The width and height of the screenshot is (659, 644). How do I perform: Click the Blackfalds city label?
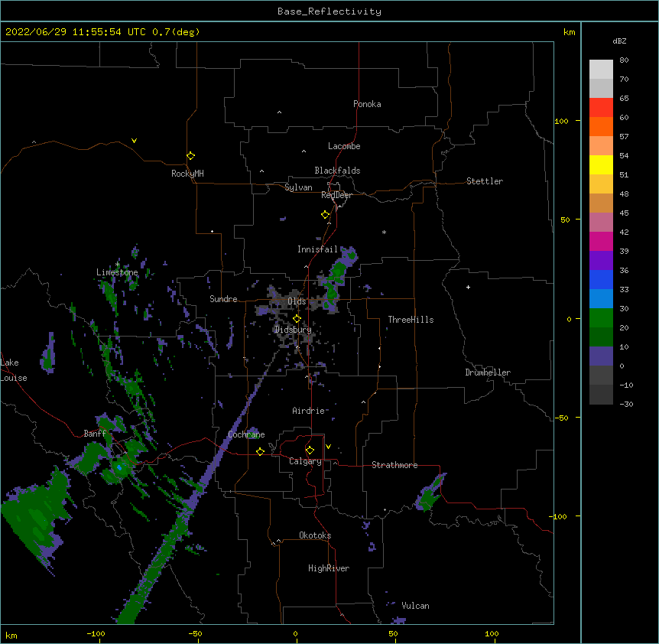click(x=337, y=171)
